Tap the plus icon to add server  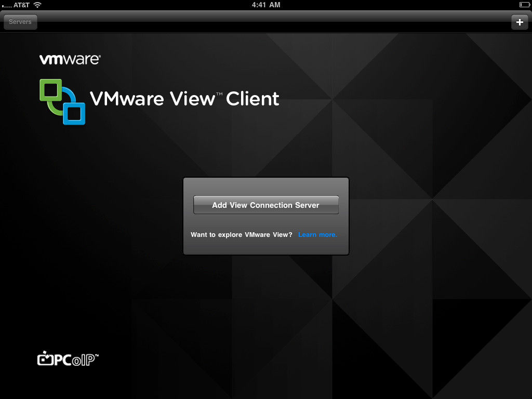520,22
